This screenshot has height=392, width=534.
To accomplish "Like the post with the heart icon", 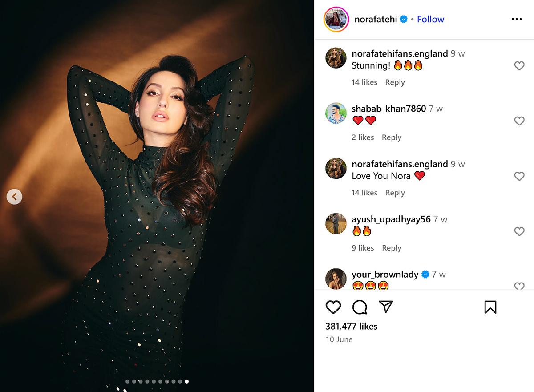I will 333,307.
